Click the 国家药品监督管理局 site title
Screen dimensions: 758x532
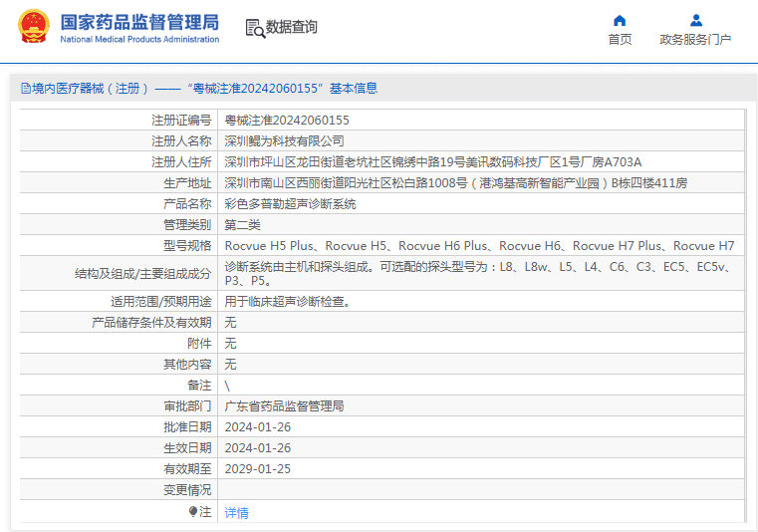point(139,22)
